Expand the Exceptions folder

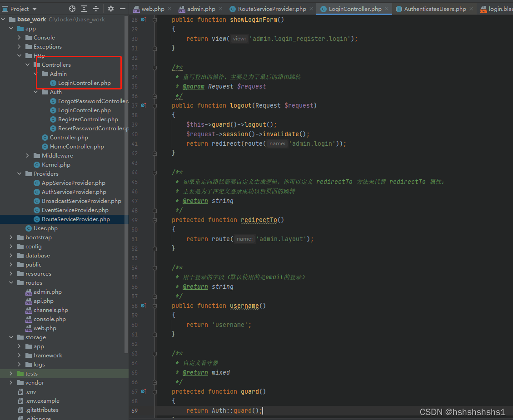coord(19,47)
